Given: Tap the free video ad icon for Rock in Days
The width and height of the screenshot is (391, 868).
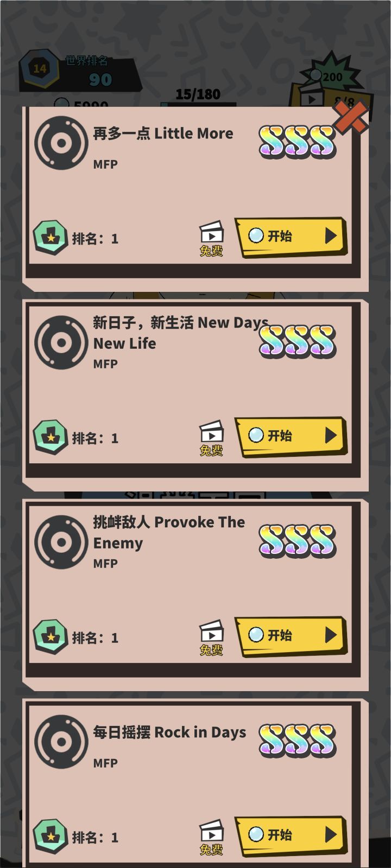Looking at the screenshot, I should [x=211, y=838].
